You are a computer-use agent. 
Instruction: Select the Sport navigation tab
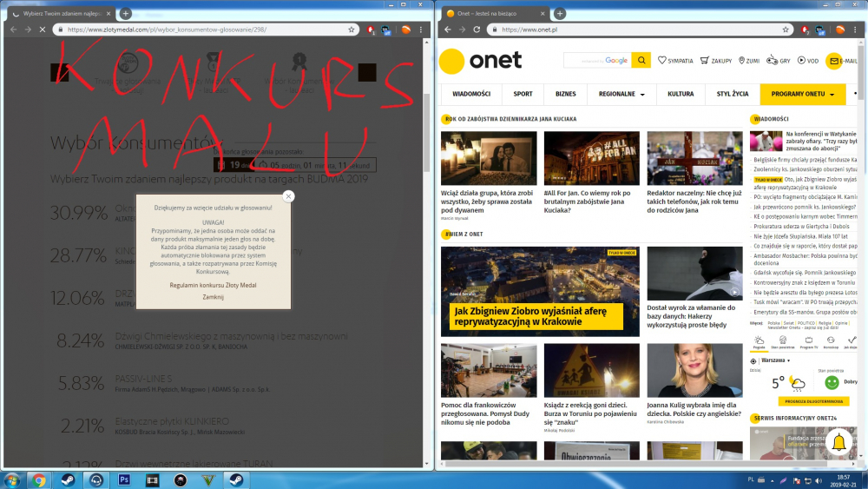coord(523,94)
